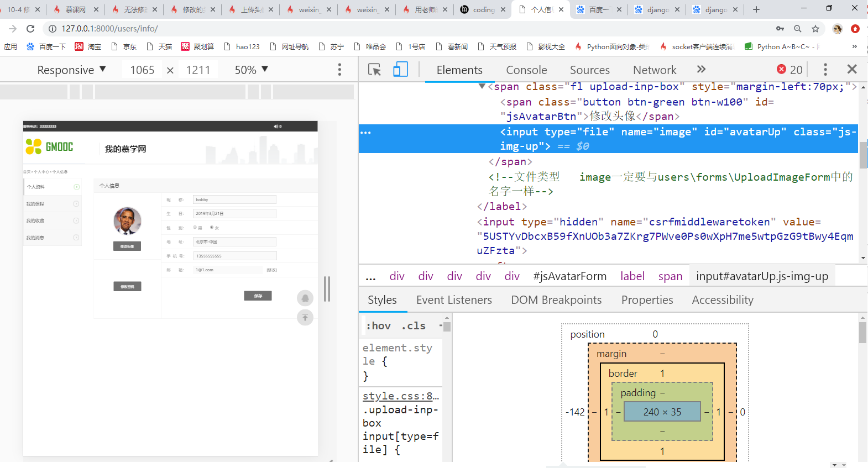Click the red error count badge

[x=789, y=70]
